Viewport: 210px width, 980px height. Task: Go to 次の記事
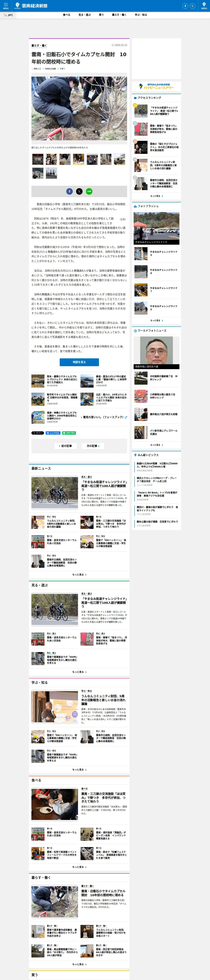coord(93,446)
